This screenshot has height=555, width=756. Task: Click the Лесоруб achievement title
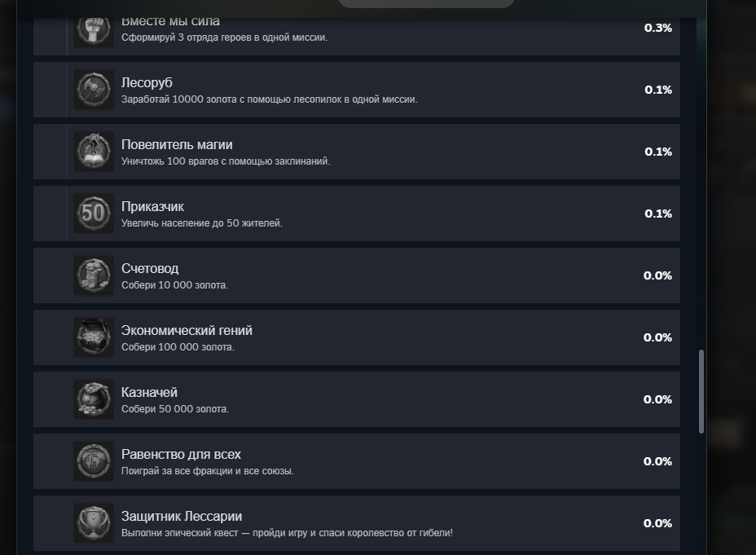147,83
